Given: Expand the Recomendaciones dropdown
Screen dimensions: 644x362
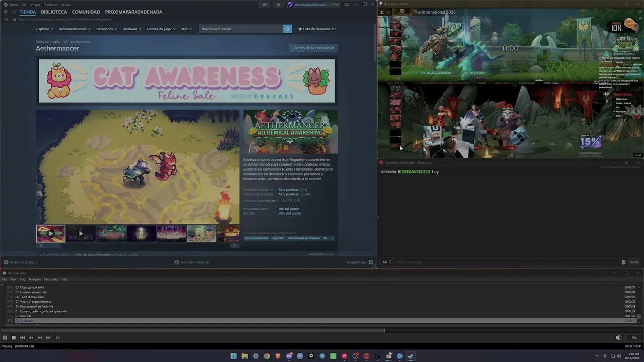Looking at the screenshot, I should pos(74,29).
